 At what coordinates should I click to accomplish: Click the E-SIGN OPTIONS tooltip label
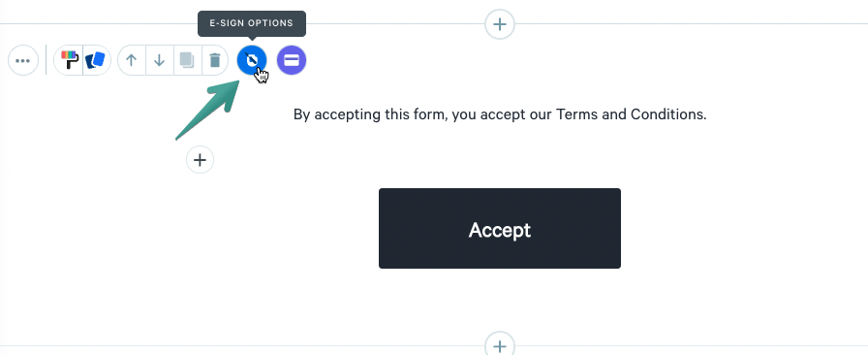click(252, 24)
